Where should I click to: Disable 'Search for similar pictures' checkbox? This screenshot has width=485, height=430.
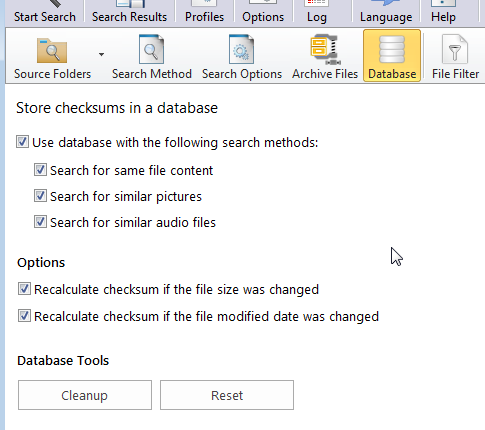[x=40, y=196]
